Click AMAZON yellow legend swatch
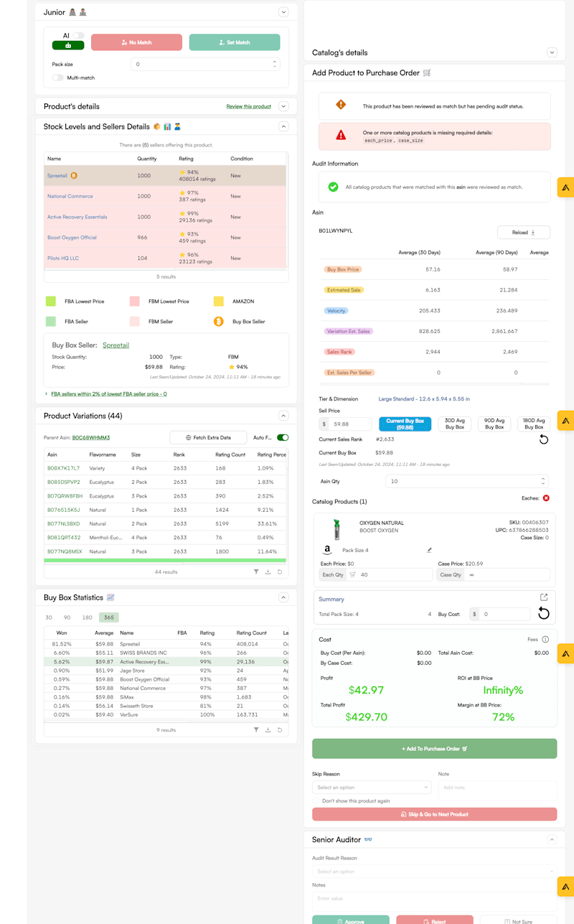574x924 pixels. point(218,302)
